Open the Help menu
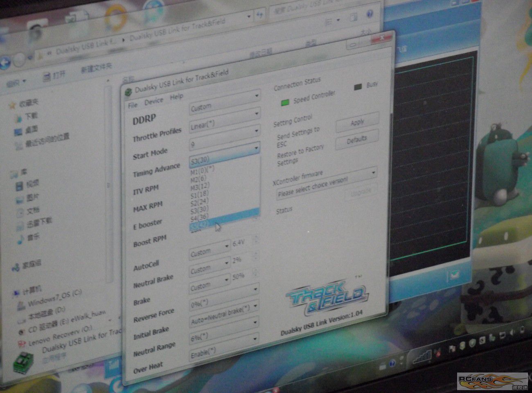 [176, 97]
